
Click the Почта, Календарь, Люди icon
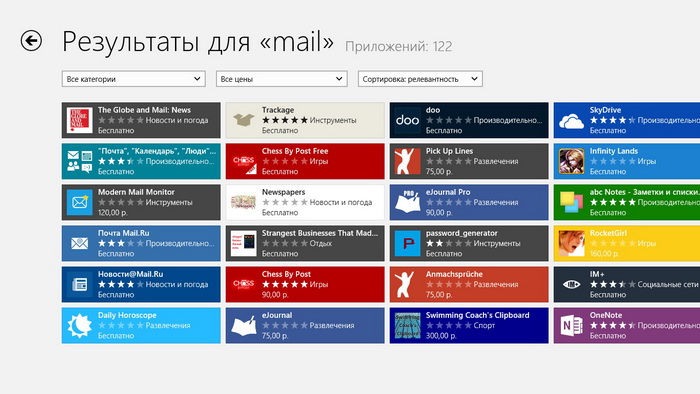coord(79,161)
